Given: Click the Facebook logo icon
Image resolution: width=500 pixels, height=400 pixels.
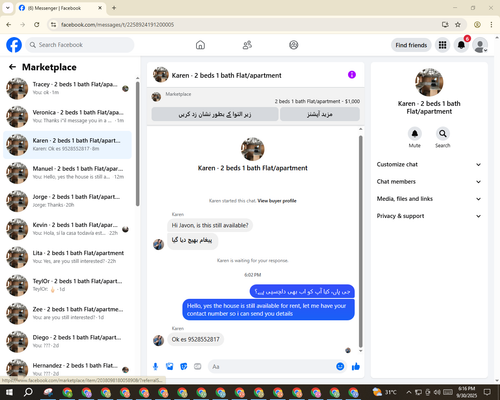Looking at the screenshot, I should [14, 45].
